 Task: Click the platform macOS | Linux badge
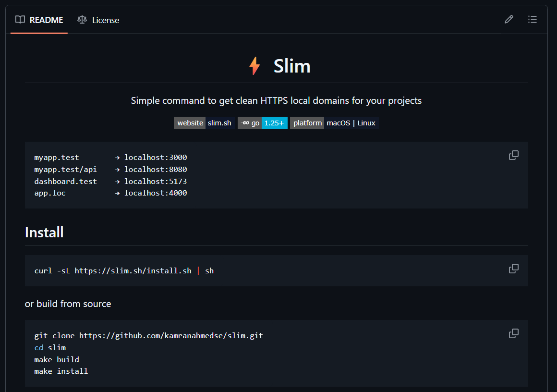point(334,123)
